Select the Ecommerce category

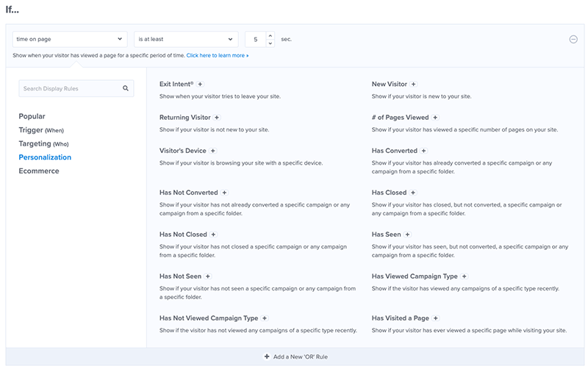[x=39, y=171]
